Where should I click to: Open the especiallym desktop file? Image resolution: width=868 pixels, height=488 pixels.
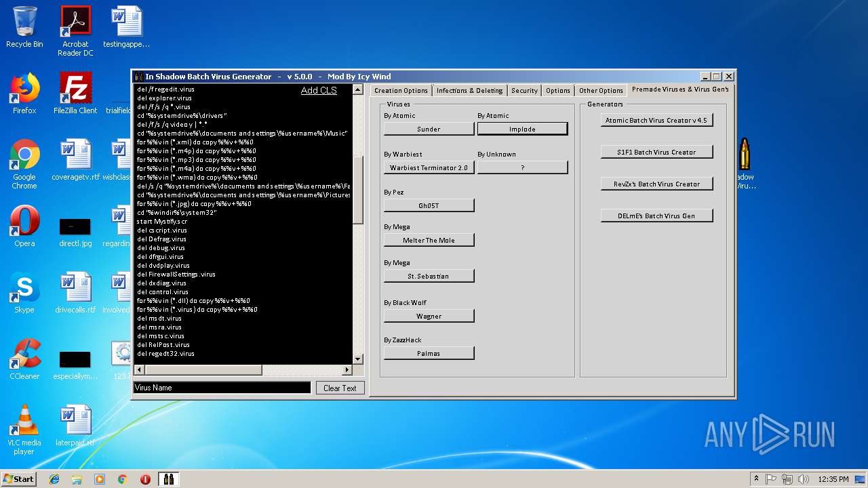tap(75, 365)
